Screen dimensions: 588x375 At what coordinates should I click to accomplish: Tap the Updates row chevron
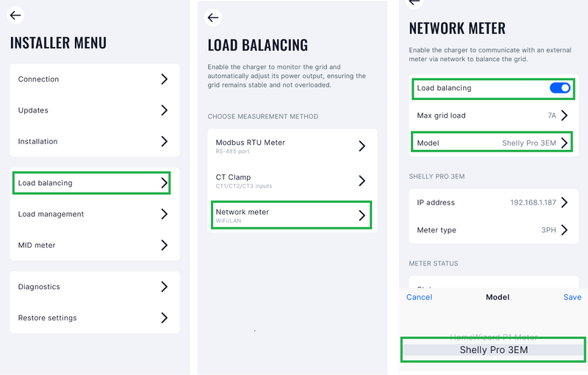[x=164, y=110]
